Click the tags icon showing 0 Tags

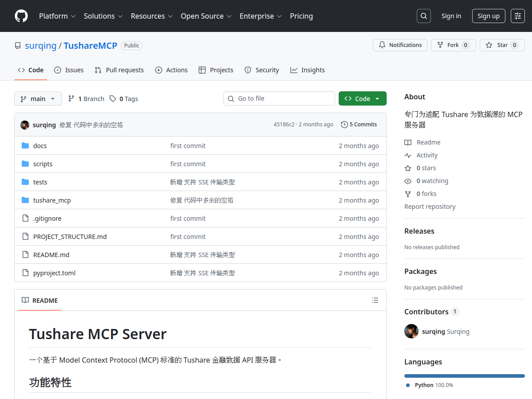[113, 99]
